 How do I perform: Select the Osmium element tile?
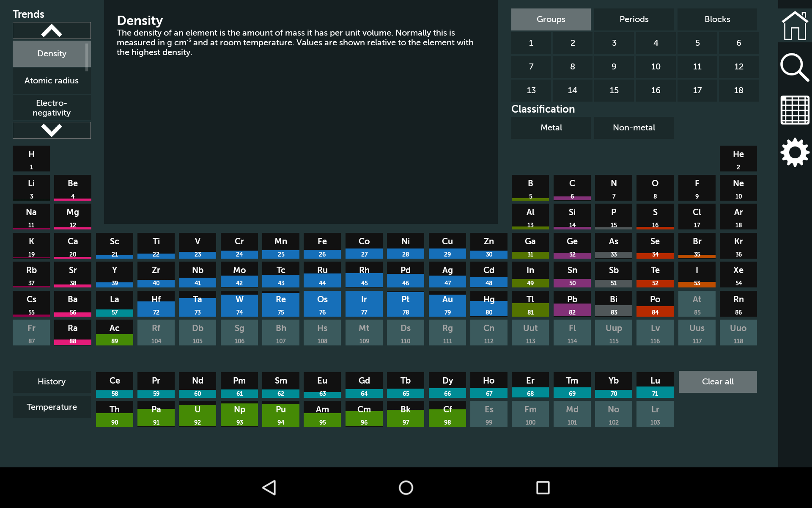(x=322, y=304)
